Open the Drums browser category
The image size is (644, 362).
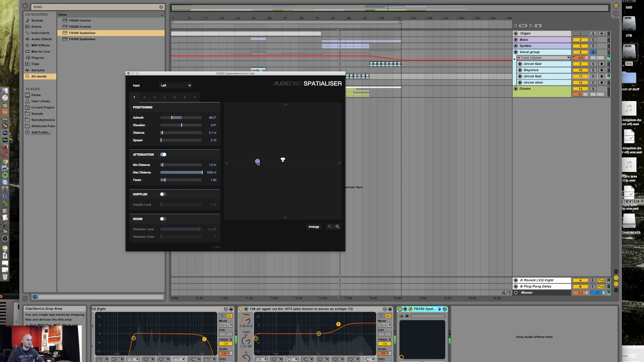tap(36, 27)
